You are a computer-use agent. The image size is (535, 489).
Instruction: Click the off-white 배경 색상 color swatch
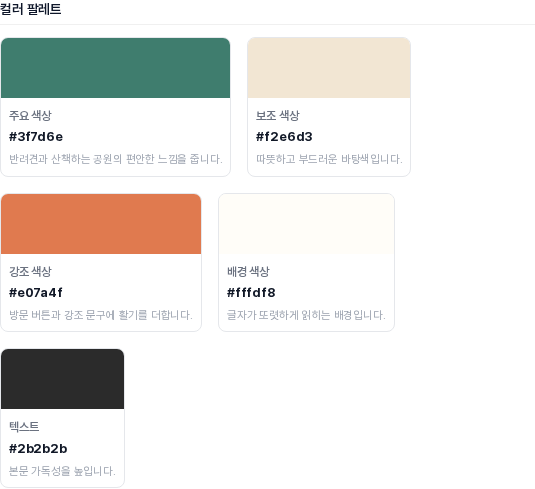click(306, 224)
